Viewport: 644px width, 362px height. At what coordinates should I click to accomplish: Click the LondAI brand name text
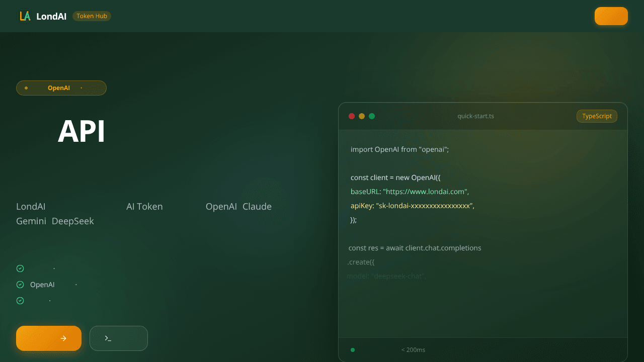coord(51,16)
